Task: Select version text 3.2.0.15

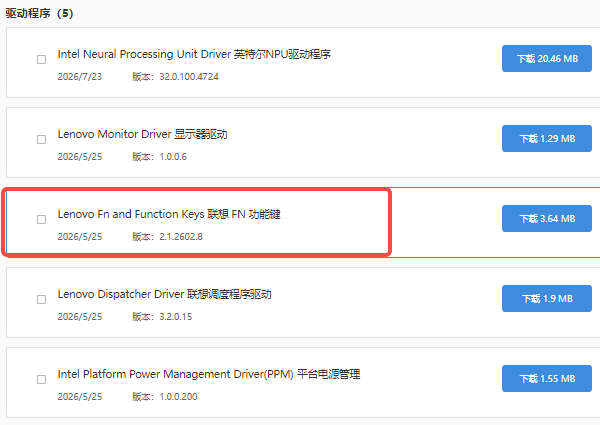Action: click(176, 316)
